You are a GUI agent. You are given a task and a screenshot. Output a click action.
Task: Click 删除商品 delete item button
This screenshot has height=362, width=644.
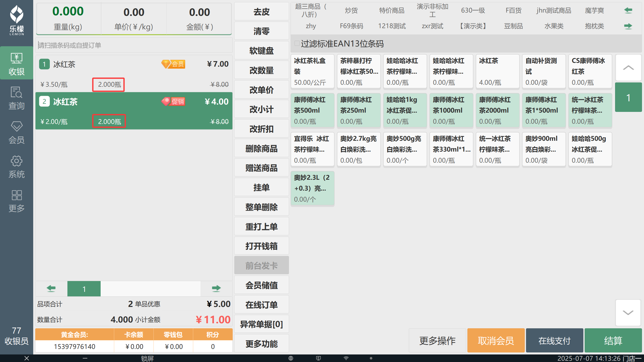(x=262, y=148)
